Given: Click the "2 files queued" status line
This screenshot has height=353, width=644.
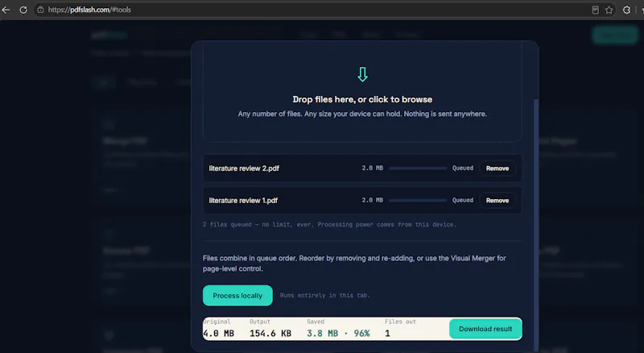Looking at the screenshot, I should 329,225.
